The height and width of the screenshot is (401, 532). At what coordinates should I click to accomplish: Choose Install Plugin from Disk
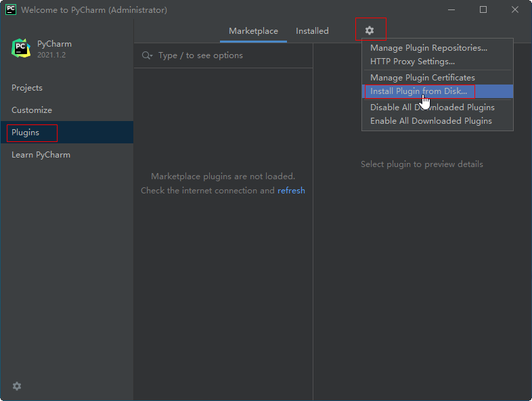pos(437,91)
